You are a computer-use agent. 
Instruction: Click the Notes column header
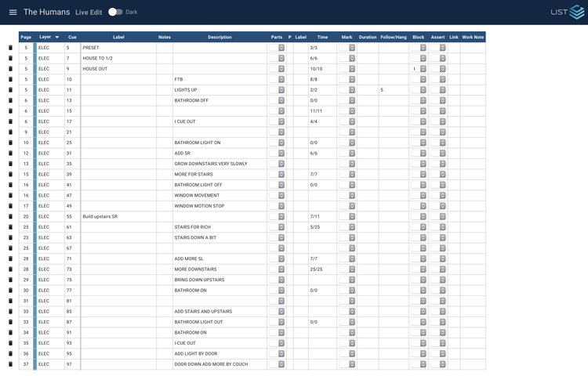[165, 37]
